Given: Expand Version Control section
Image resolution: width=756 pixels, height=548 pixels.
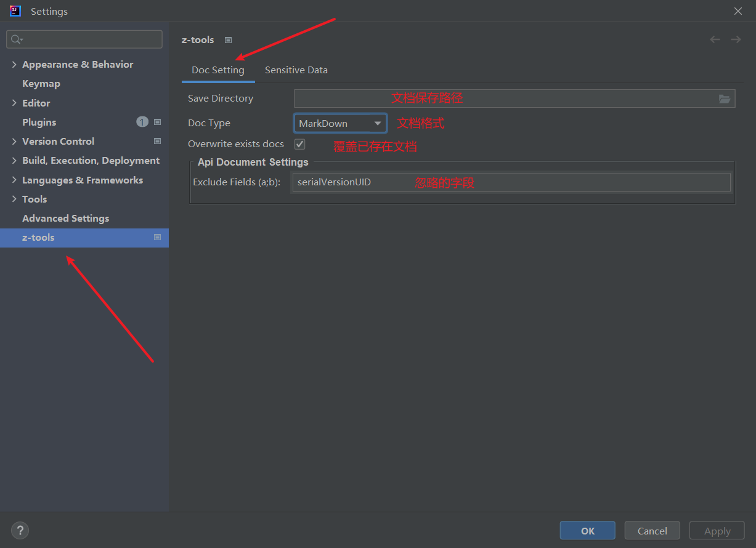Looking at the screenshot, I should click(14, 142).
